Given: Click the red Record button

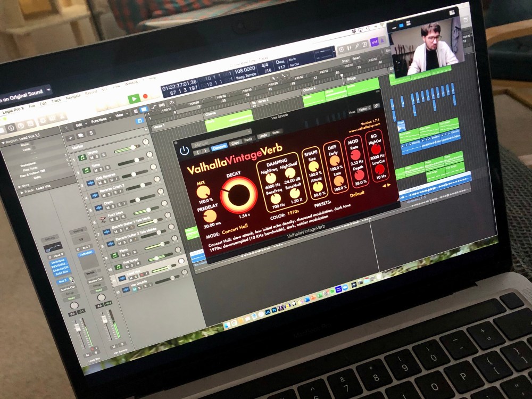Looking at the screenshot, I should pos(145,97).
